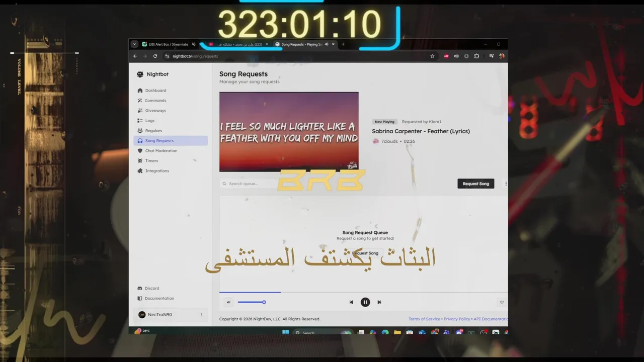
Task: Open the Extensions puzzle icon
Action: point(476,56)
